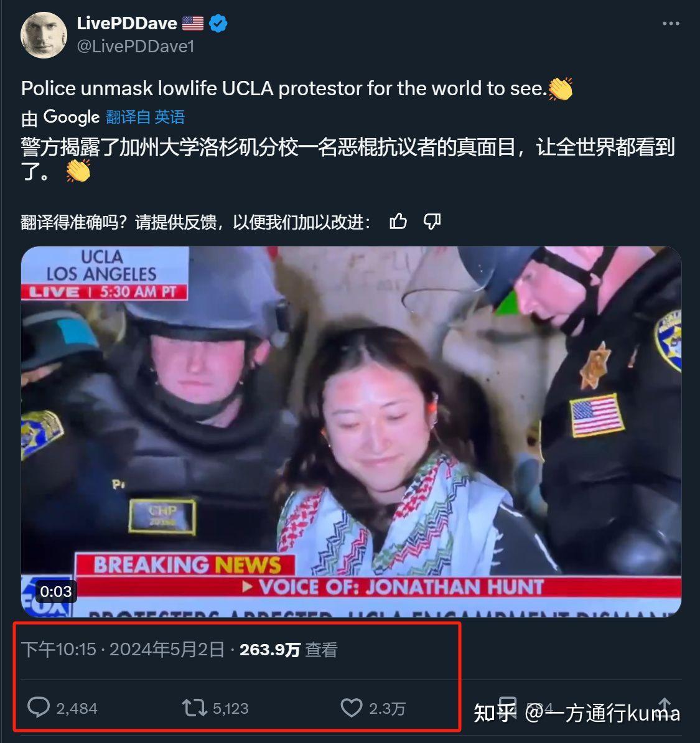Viewport: 700px width, 743px height.
Task: Click the Google translation attribution logo
Action: pyautogui.click(x=71, y=117)
